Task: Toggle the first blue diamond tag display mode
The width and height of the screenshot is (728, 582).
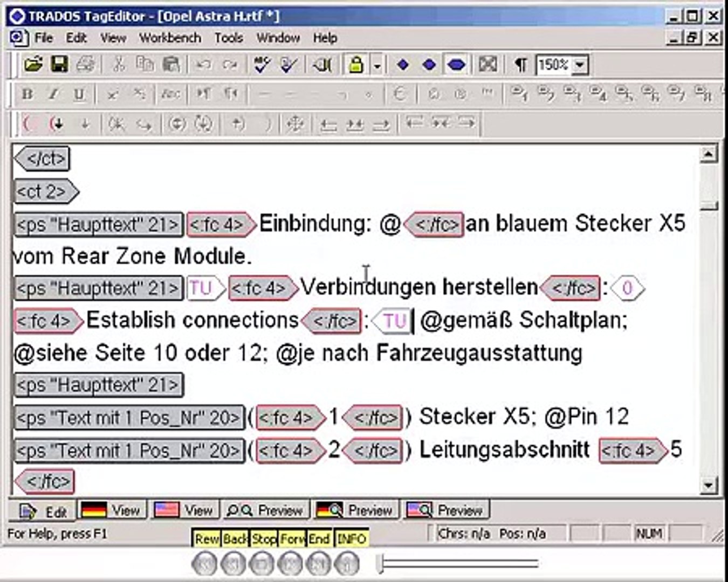Action: point(402,65)
